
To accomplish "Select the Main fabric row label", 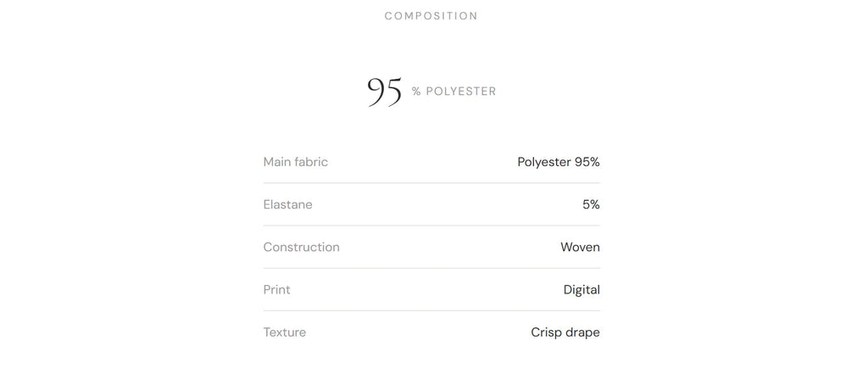I will 296,162.
